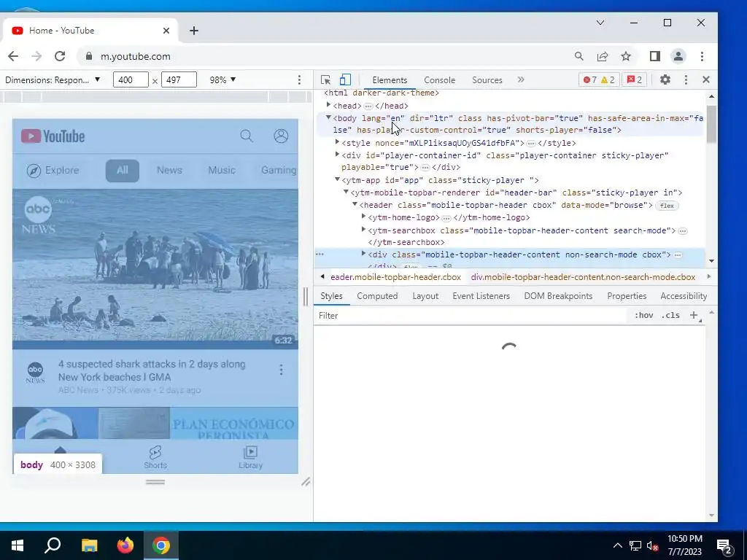747x560 pixels.
Task: Expand the player-container-id div
Action: tap(337, 155)
